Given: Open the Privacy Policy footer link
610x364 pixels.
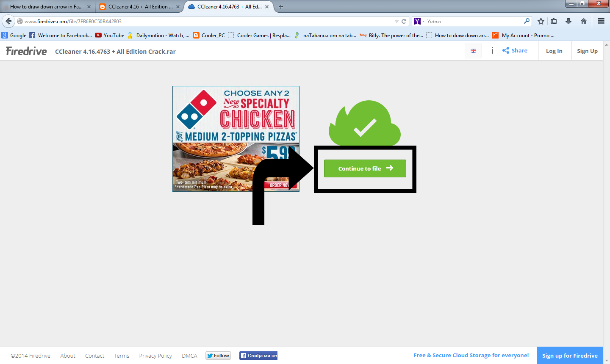Looking at the screenshot, I should tap(155, 356).
